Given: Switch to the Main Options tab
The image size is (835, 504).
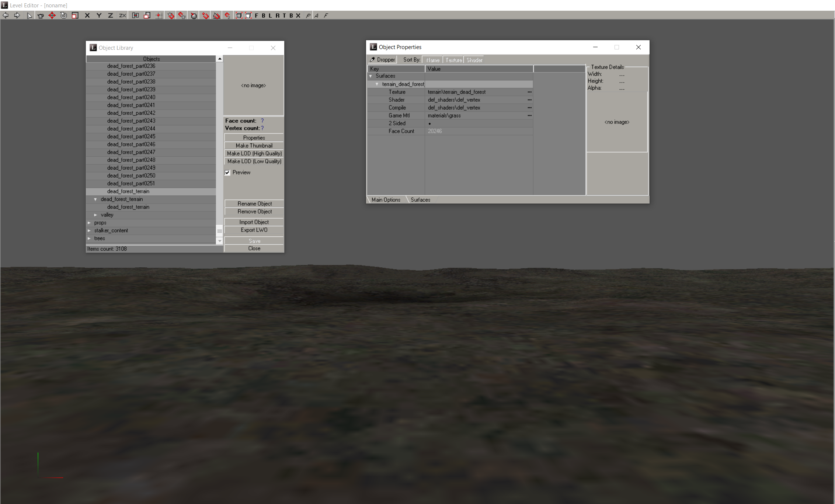Looking at the screenshot, I should coord(386,200).
